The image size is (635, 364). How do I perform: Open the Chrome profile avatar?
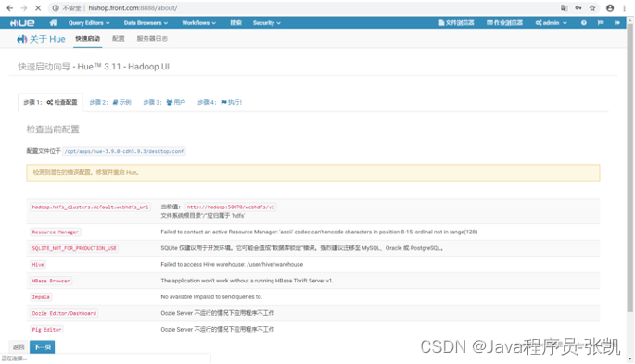[610, 8]
